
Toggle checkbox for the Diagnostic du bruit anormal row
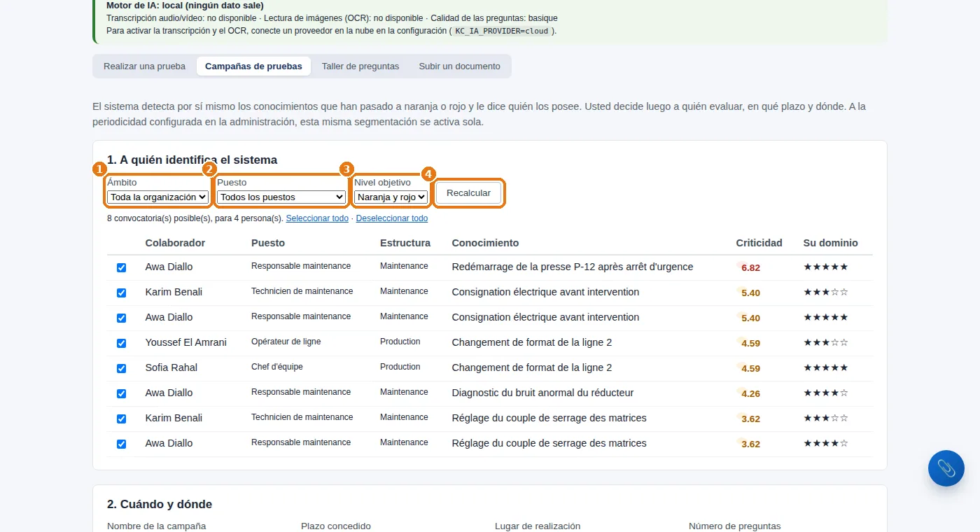point(121,393)
